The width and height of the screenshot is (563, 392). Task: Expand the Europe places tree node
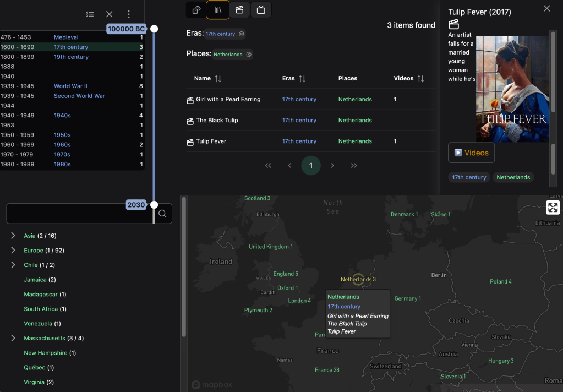point(13,251)
